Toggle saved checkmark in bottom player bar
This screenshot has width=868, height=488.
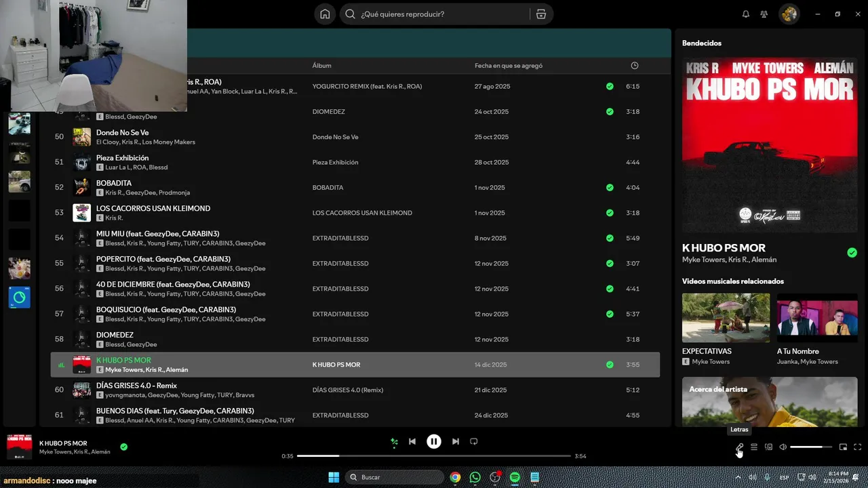pos(123,447)
